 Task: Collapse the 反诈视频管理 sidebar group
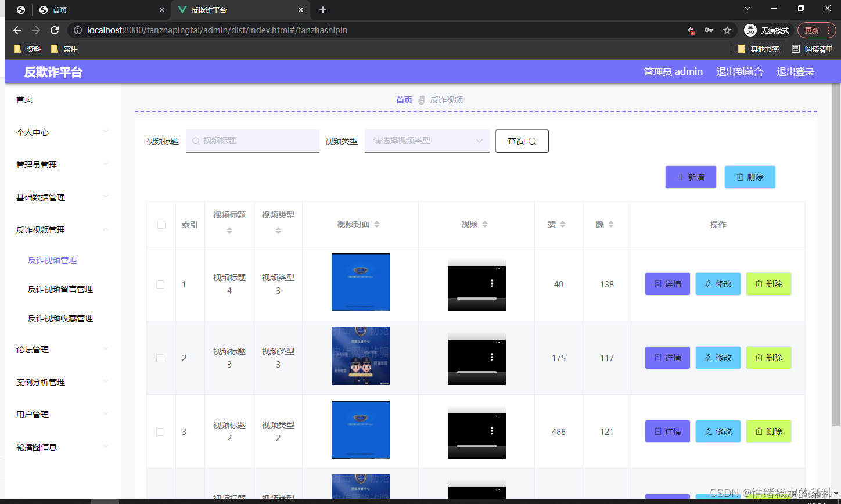coord(63,230)
